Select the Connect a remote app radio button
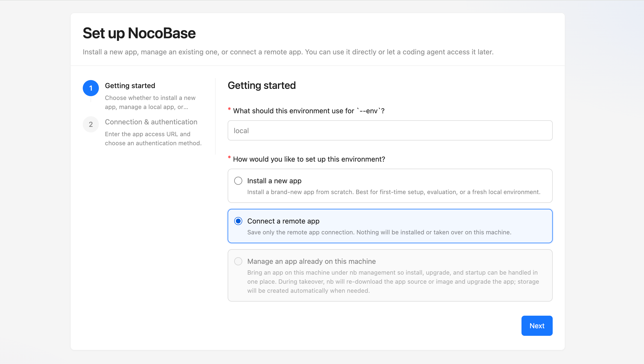Image resolution: width=644 pixels, height=364 pixels. (x=238, y=221)
